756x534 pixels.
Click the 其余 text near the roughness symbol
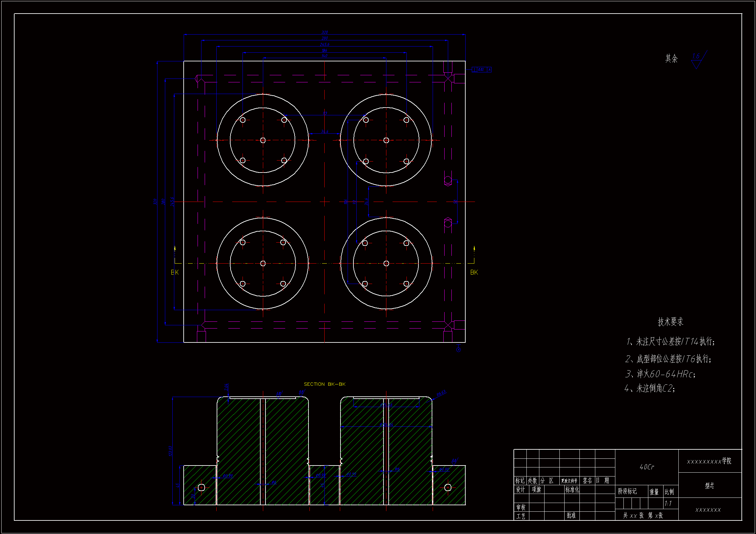coord(671,58)
